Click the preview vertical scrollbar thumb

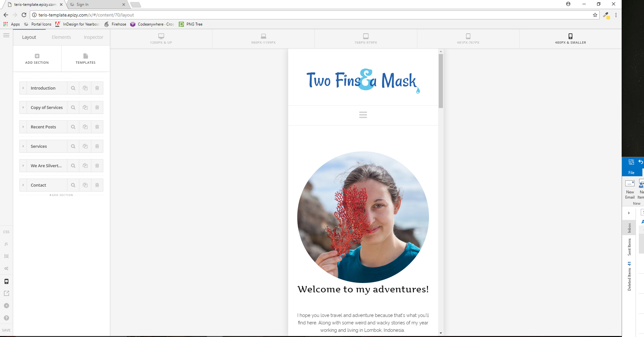pyautogui.click(x=441, y=81)
